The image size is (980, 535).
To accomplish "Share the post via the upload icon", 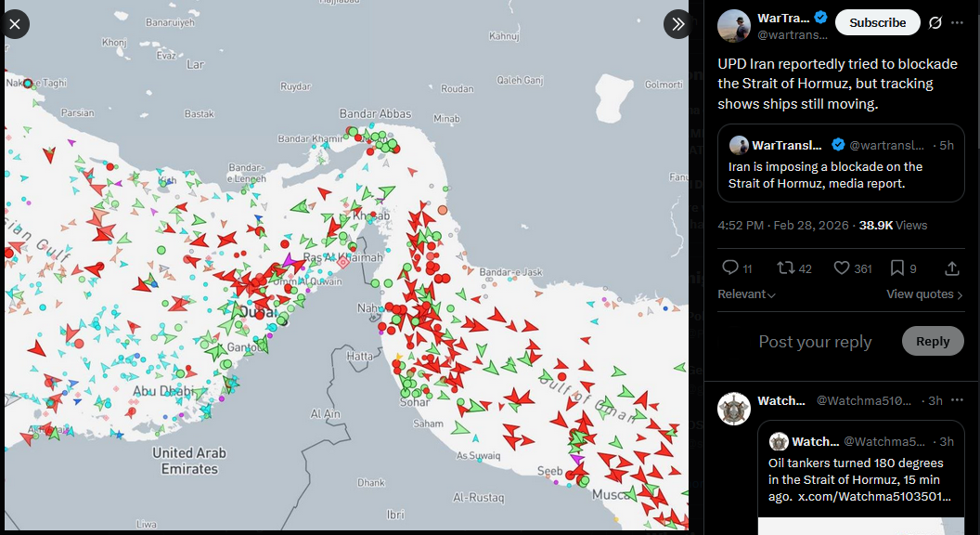I will pos(952,268).
